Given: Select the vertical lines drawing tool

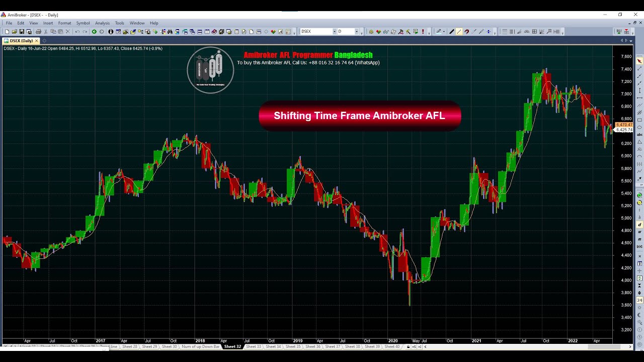Looking at the screenshot, I should tap(512, 32).
